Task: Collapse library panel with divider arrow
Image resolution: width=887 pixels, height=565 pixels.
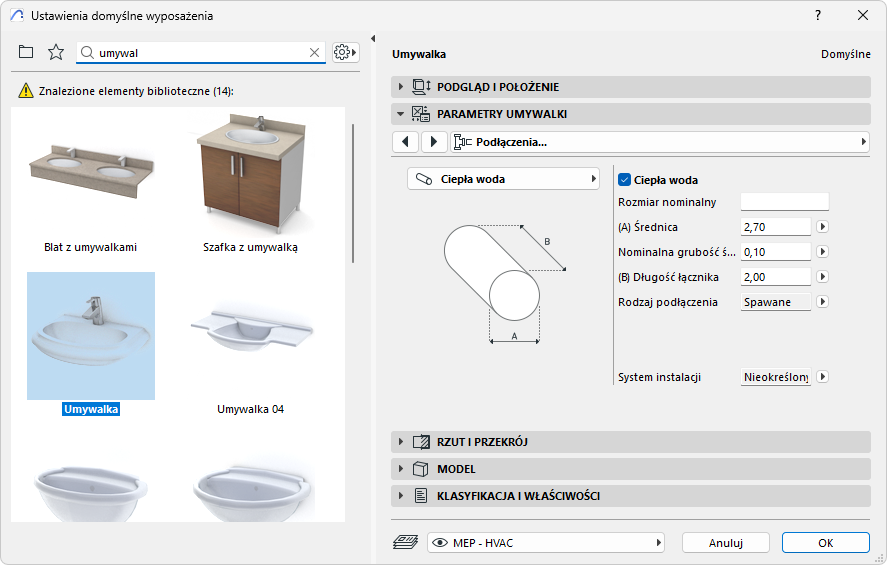Action: click(x=372, y=39)
